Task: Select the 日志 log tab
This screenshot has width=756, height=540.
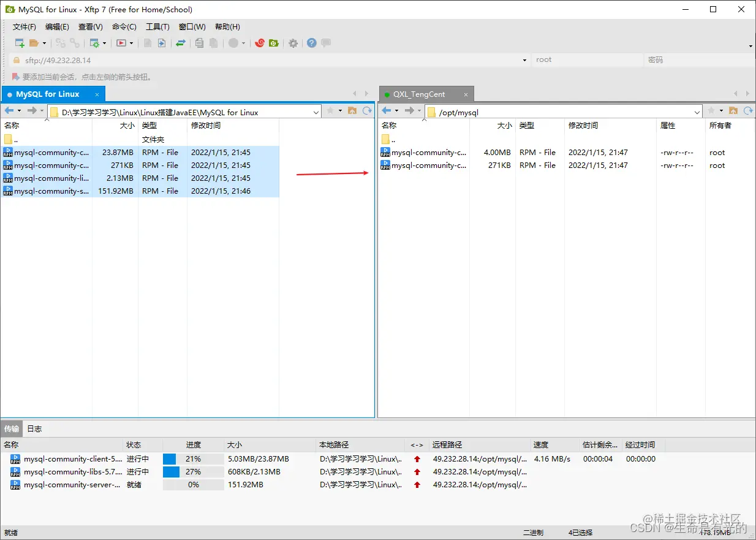Action: pos(34,428)
